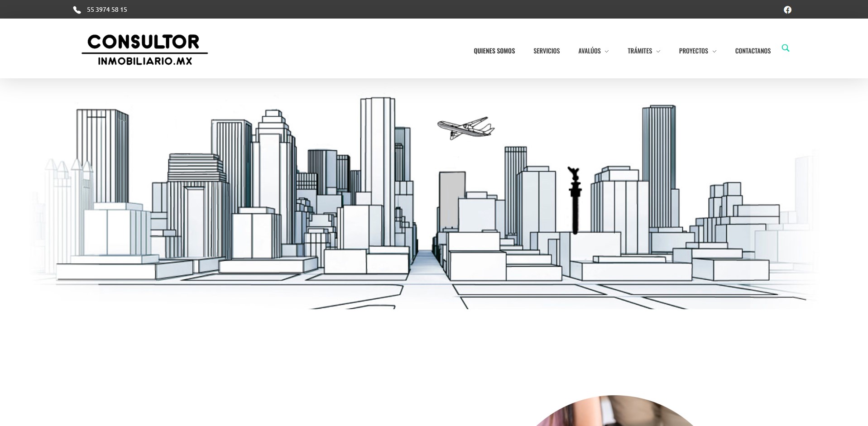Open the search magnifier icon
This screenshot has width=868, height=426.
coord(785,48)
